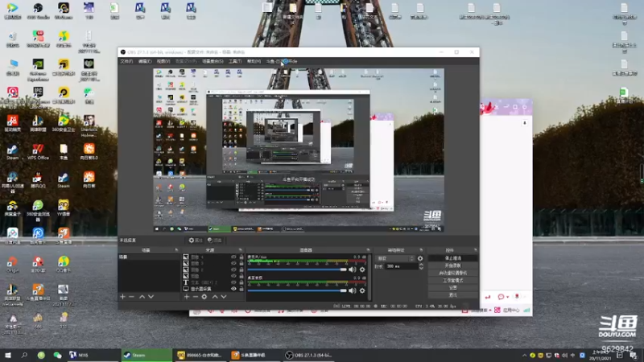Viewport: 644px width, 362px height.
Task: Pop out the Controls dock panel
Action: (475, 250)
